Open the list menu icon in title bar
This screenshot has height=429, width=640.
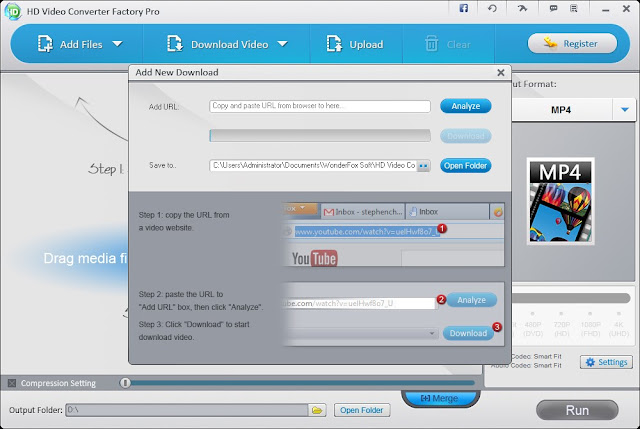coord(574,8)
